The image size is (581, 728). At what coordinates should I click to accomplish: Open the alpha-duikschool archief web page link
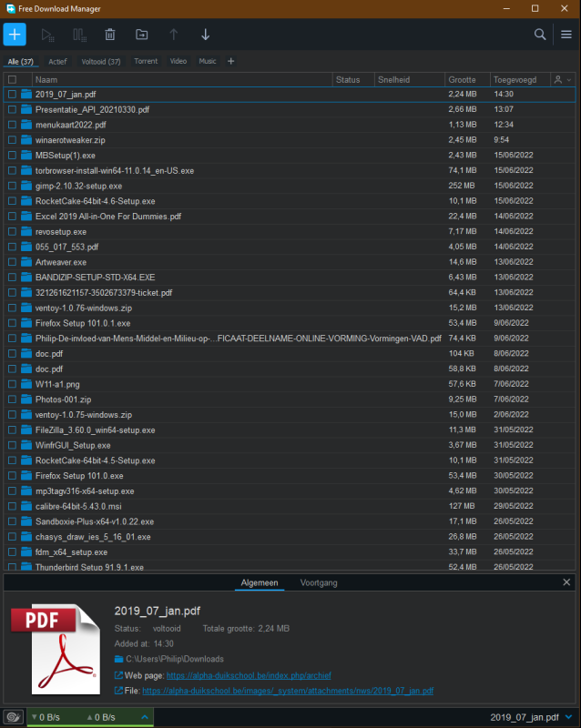(x=249, y=675)
